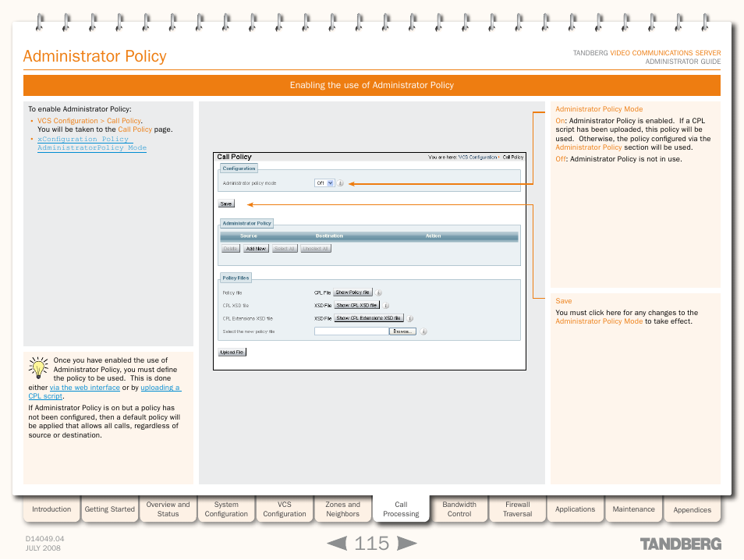The width and height of the screenshot is (744, 560).
Task: Open the Overview and Status tab
Action: tap(168, 509)
